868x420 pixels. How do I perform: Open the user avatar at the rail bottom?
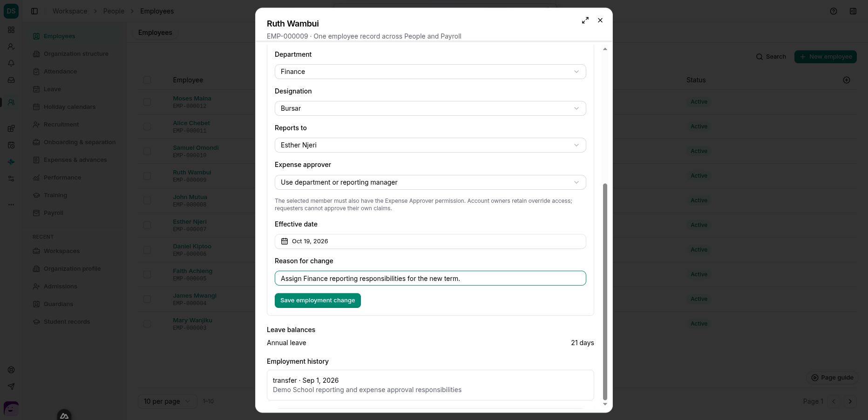click(x=11, y=409)
